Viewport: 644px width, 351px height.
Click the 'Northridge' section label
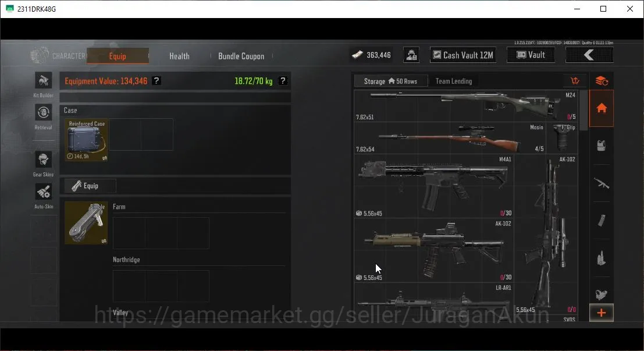[x=126, y=260]
